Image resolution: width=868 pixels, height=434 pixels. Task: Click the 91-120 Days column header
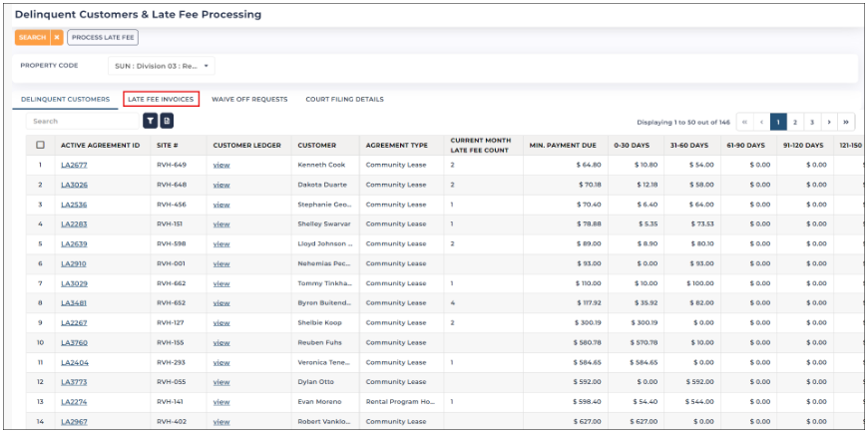[804, 145]
